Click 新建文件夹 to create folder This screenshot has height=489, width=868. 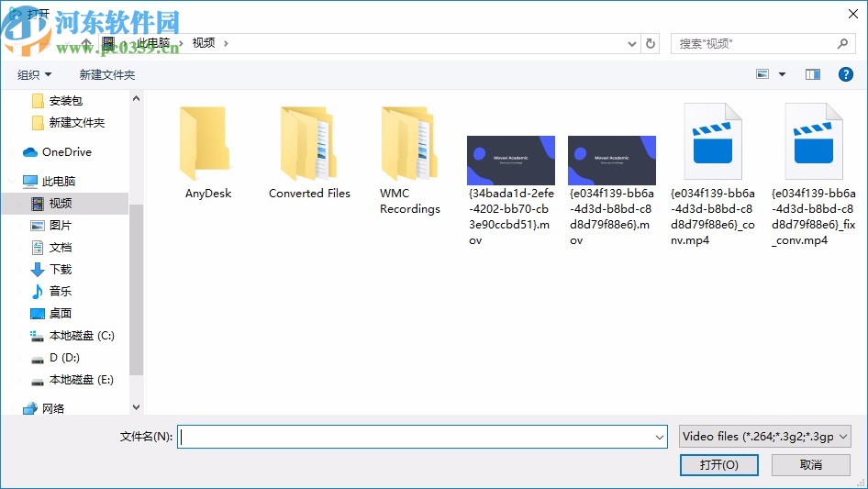tap(106, 74)
